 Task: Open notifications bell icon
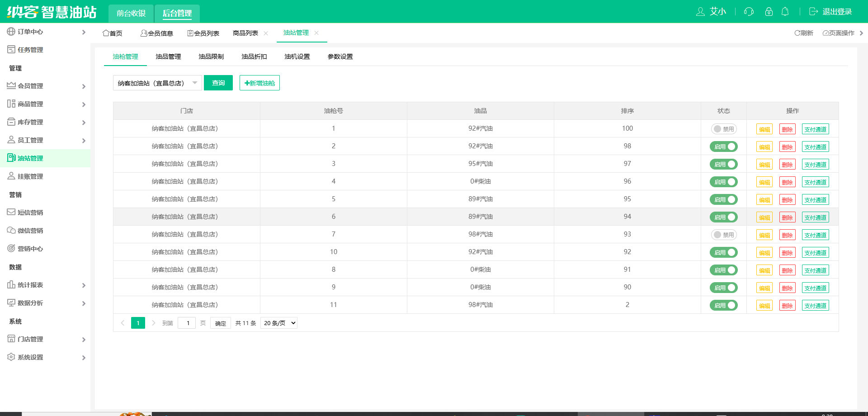coord(785,12)
